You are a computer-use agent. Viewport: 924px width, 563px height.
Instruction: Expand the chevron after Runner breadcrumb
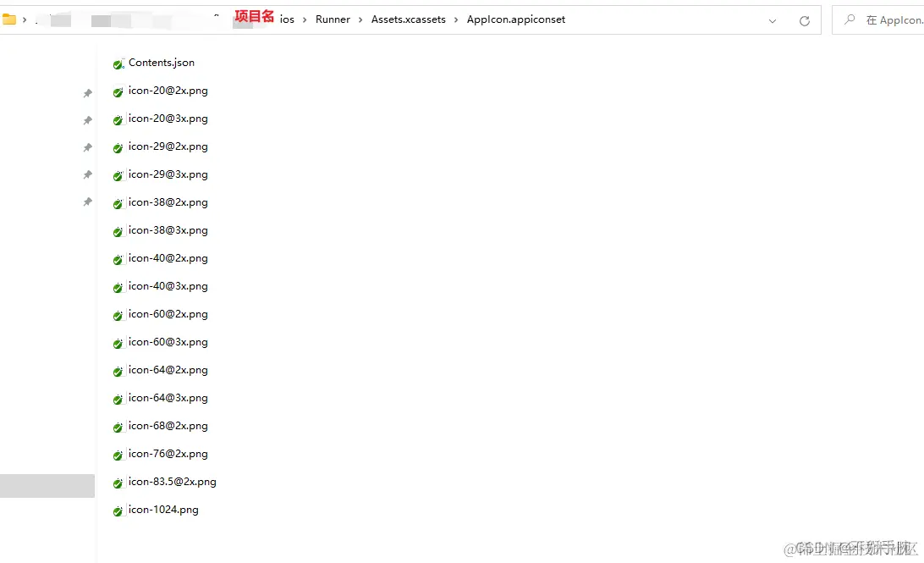tap(360, 20)
